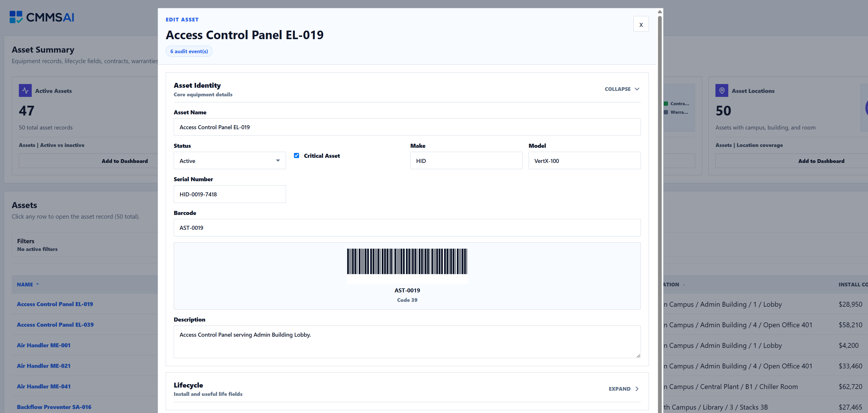Screen dimensions: 868x413
Task: Click the Barcode input field
Action: [407, 228]
